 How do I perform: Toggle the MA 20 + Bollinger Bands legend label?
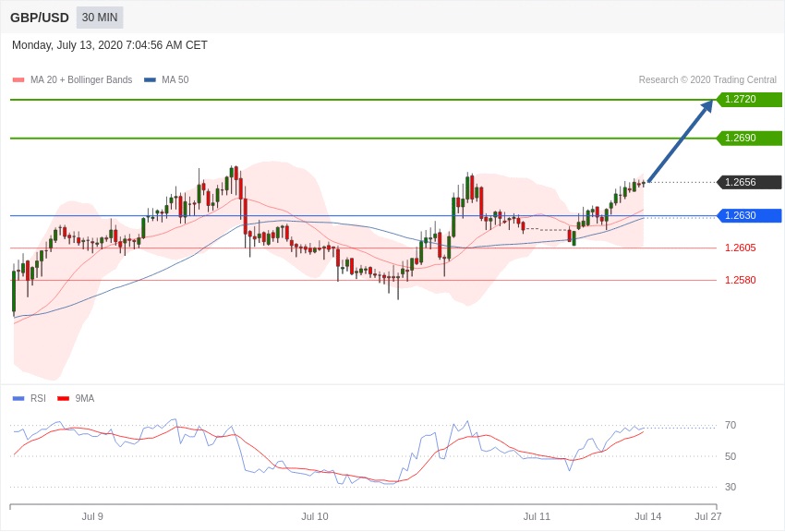tap(81, 80)
